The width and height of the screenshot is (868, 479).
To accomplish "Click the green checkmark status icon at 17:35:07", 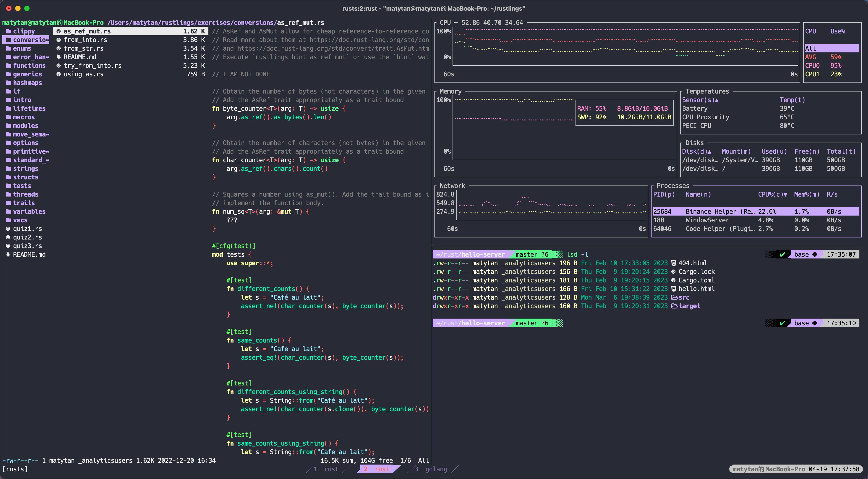I will pos(782,254).
